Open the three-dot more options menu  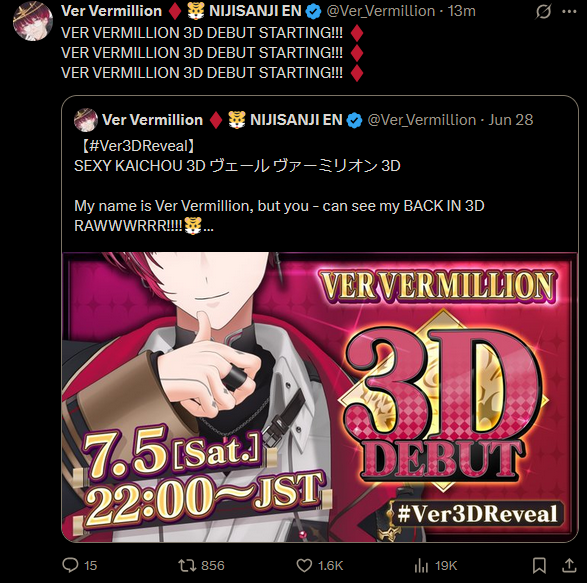569,12
